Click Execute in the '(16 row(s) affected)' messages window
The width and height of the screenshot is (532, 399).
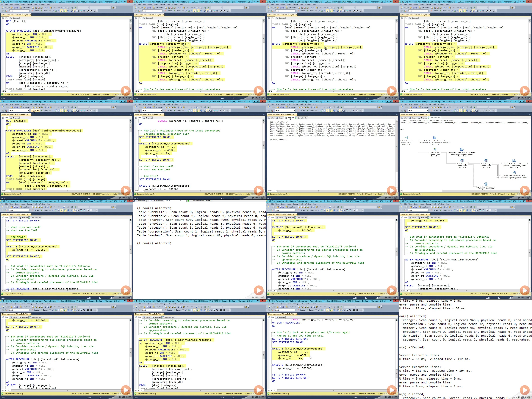pos(301,111)
